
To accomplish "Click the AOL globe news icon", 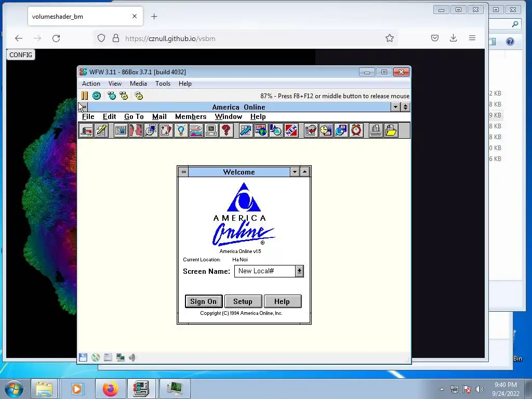I will coord(261,130).
